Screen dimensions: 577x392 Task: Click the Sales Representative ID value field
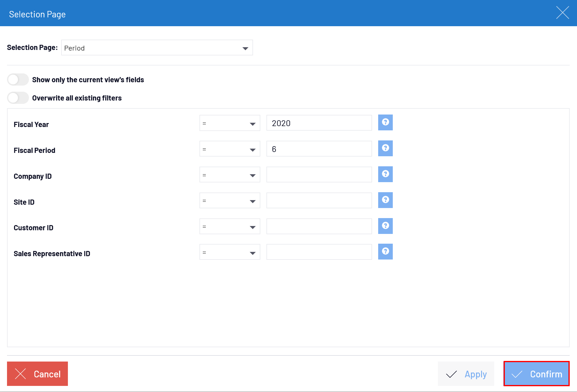[319, 252]
